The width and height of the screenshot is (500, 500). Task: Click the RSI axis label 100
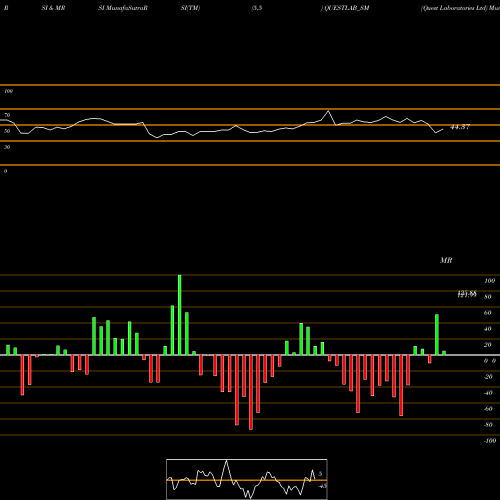pos(8,91)
